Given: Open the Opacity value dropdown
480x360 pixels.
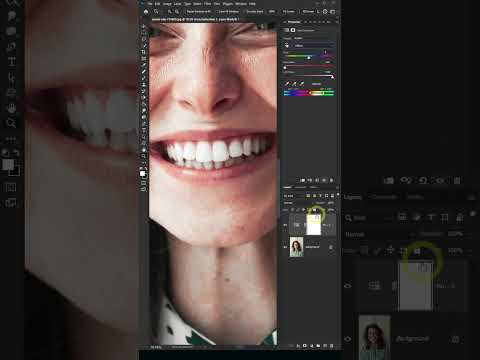Looking at the screenshot, I should [331, 203].
